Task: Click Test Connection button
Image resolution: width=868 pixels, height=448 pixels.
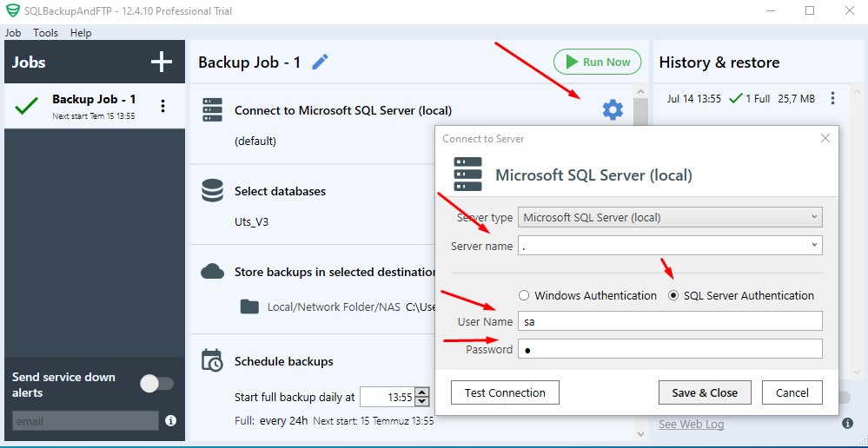Action: (x=505, y=392)
